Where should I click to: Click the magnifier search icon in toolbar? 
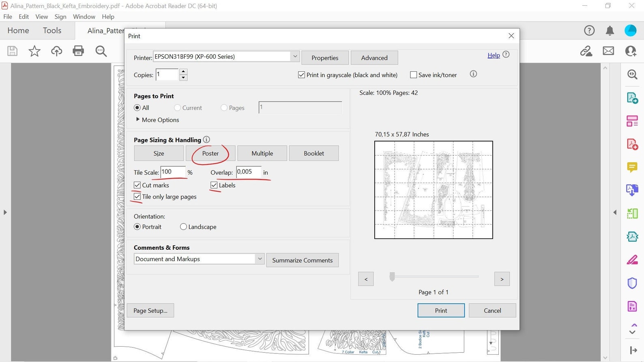(101, 51)
